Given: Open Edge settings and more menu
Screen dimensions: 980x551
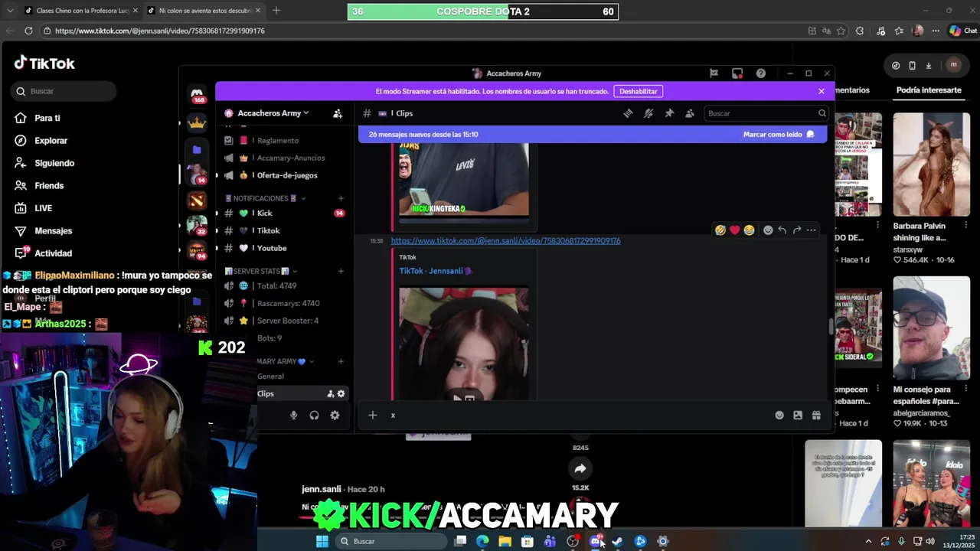Looking at the screenshot, I should pyautogui.click(x=935, y=31).
